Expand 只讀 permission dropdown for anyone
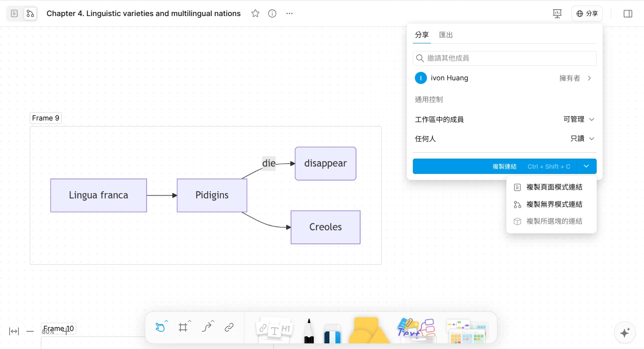 tap(582, 139)
